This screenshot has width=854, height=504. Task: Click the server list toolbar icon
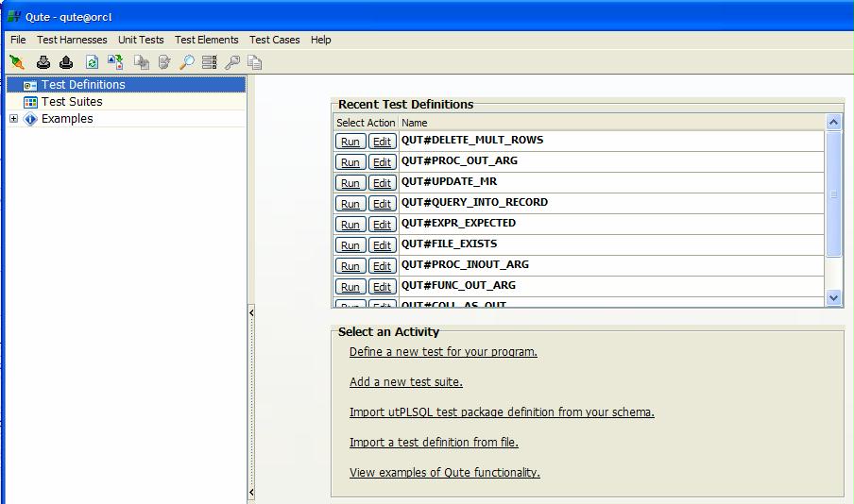[210, 62]
